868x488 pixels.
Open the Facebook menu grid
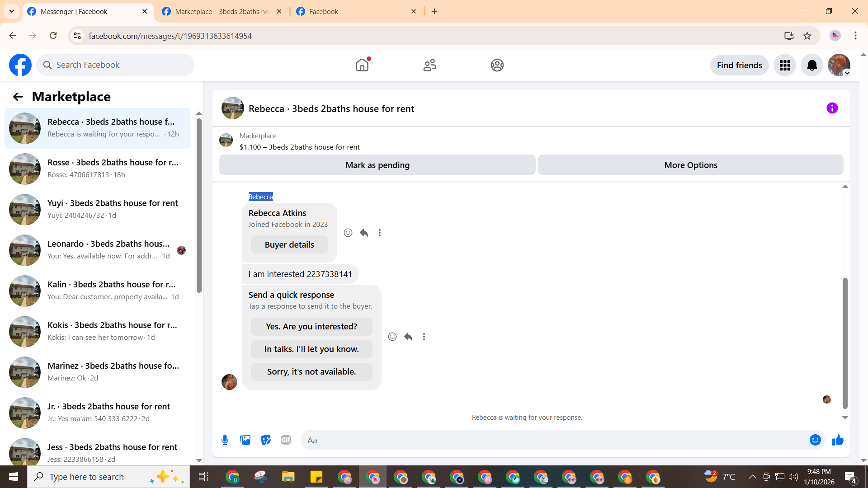(785, 66)
